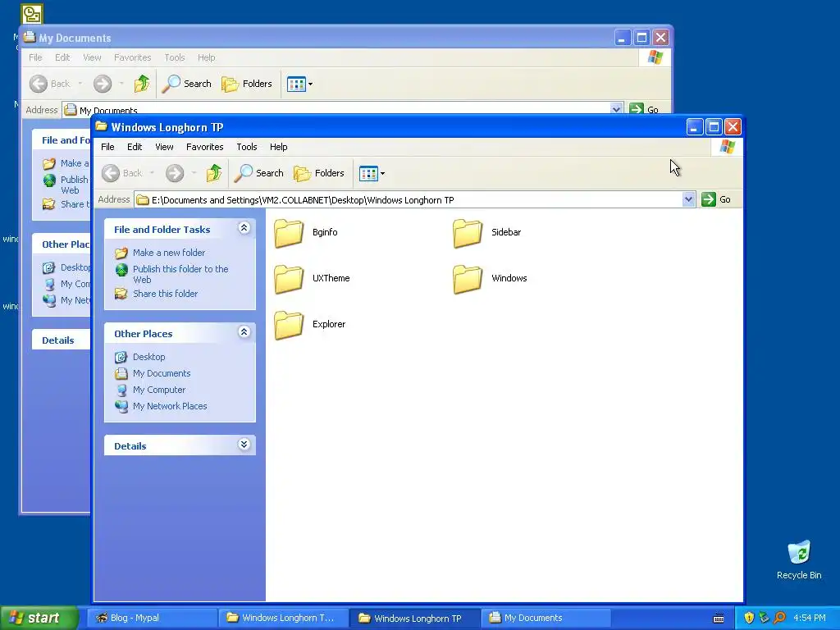Click active Windows Longhorn TP taskbar button
Image resolution: width=840 pixels, height=630 pixels.
416,619
